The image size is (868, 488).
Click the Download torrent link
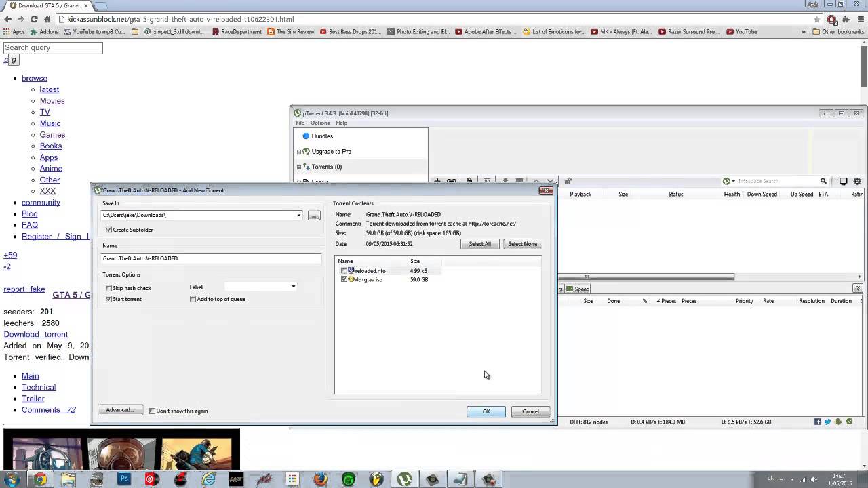(x=36, y=335)
